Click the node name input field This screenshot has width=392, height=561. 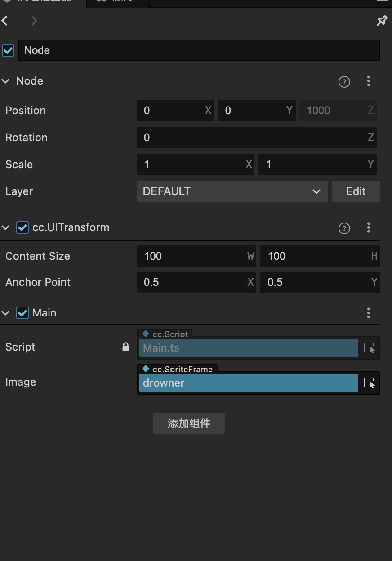(x=199, y=50)
